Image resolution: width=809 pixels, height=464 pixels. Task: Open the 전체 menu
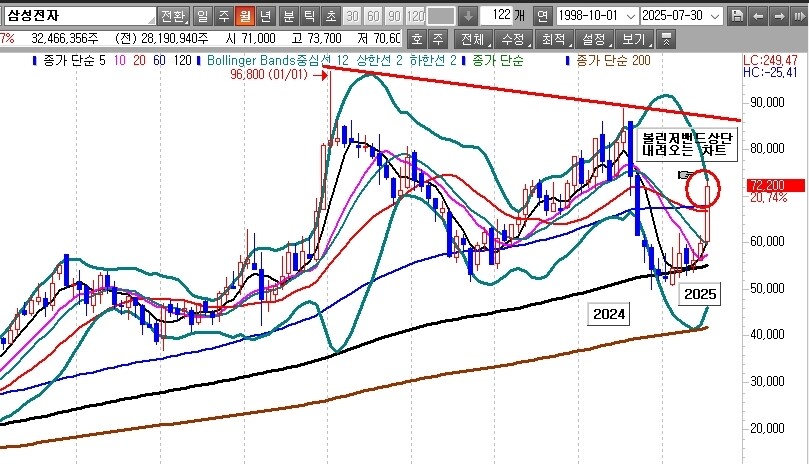click(x=474, y=39)
